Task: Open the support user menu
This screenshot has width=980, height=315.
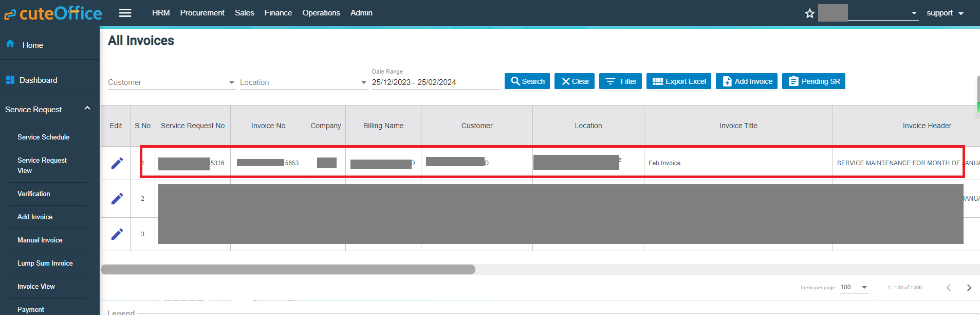Action: [x=945, y=13]
